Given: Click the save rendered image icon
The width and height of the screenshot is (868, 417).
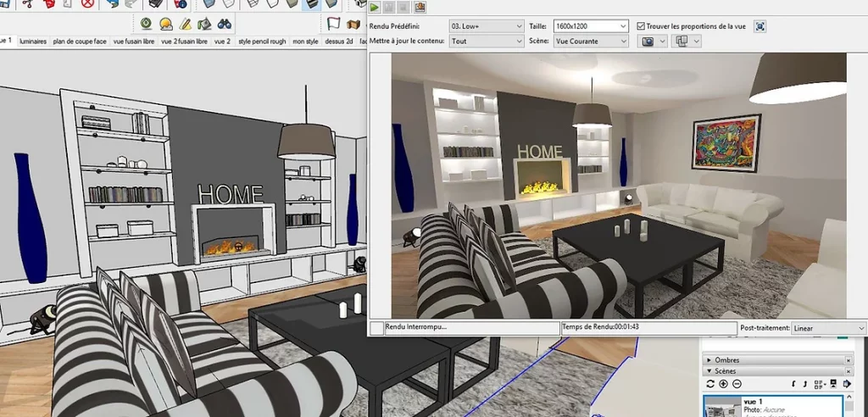Looking at the screenshot, I should click(420, 7).
